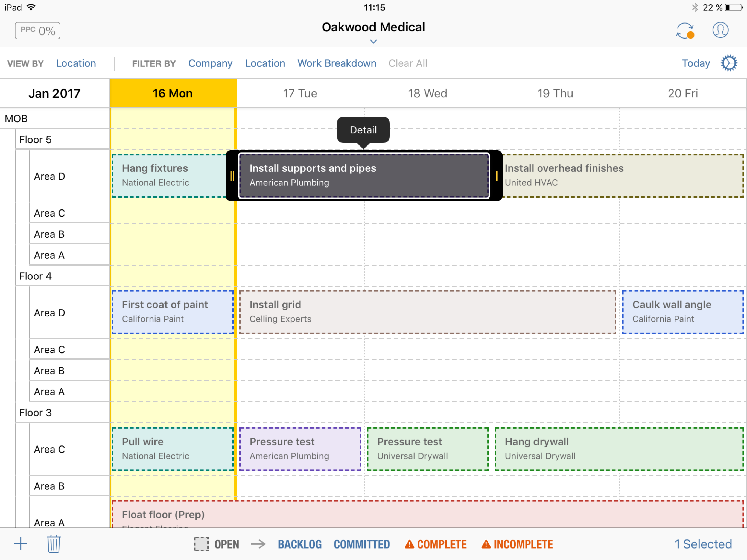Click the left resize handle of selected task
This screenshot has width=747, height=560.
pyautogui.click(x=232, y=176)
